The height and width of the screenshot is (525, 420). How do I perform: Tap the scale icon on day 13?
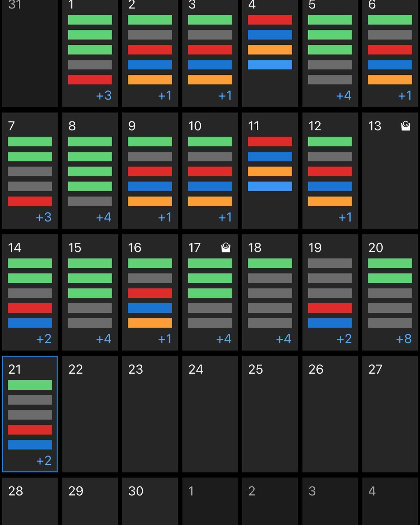click(x=405, y=126)
